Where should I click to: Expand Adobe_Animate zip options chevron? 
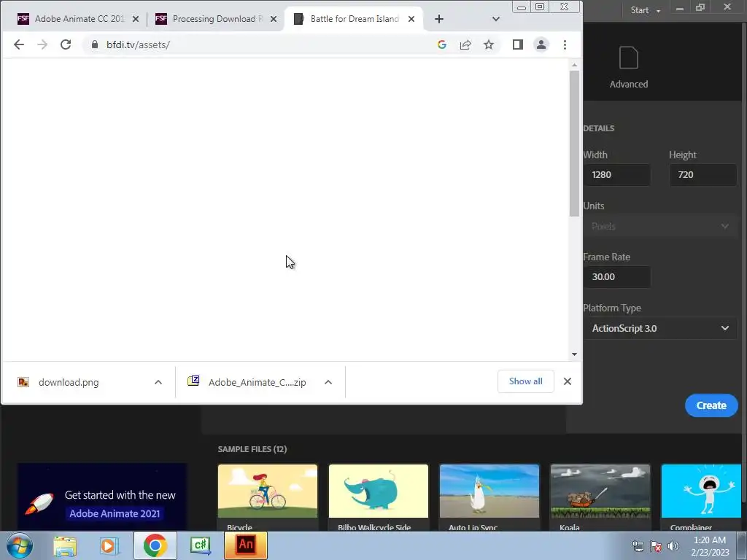click(328, 382)
